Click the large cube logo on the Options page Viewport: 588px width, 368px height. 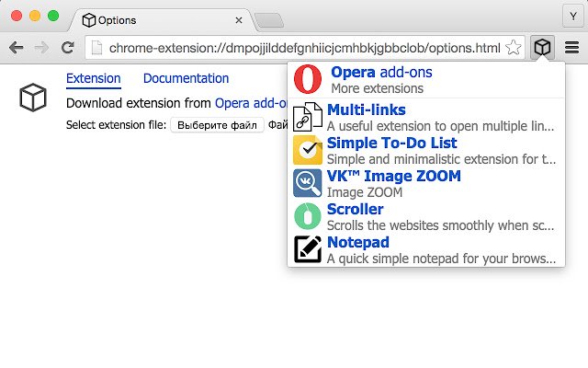click(33, 98)
